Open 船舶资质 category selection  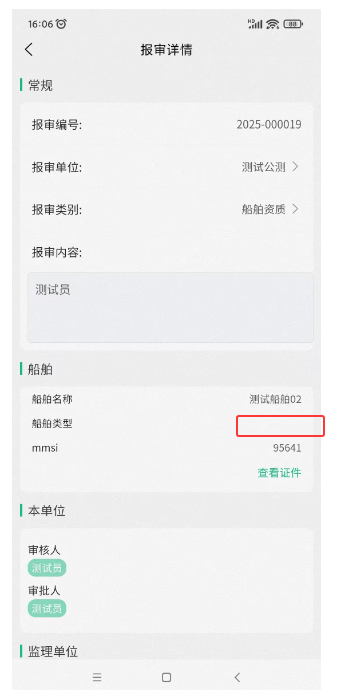click(x=263, y=209)
